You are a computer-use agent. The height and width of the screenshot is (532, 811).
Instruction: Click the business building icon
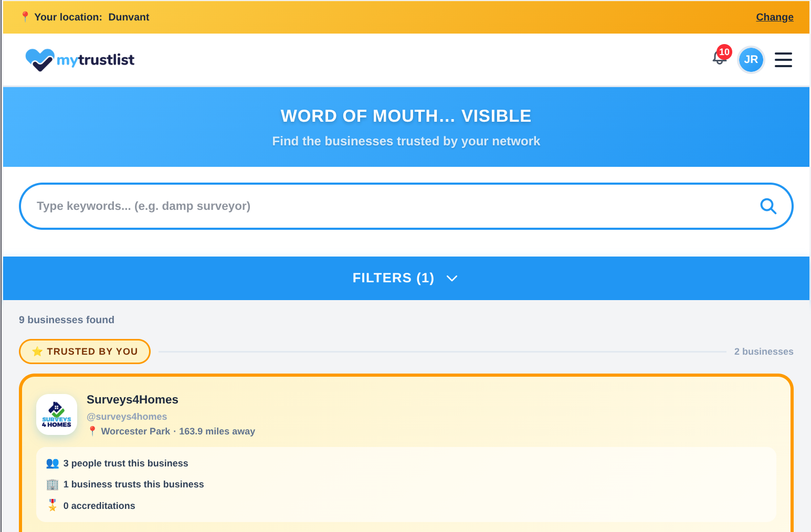click(x=52, y=484)
